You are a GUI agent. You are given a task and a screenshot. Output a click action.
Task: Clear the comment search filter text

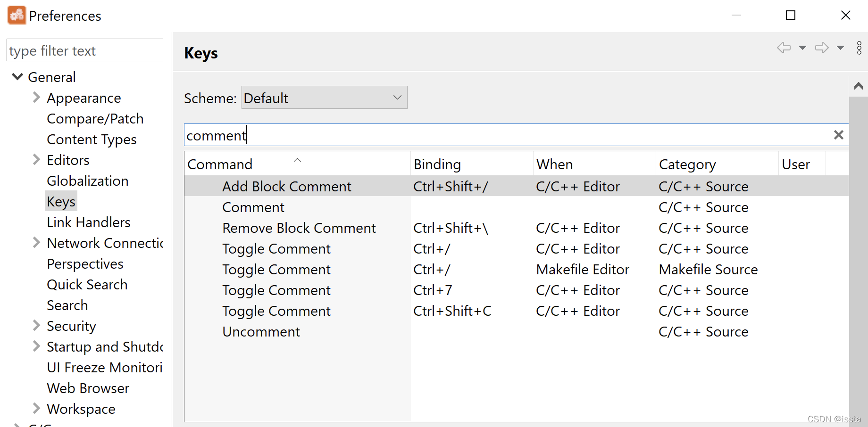pos(838,135)
